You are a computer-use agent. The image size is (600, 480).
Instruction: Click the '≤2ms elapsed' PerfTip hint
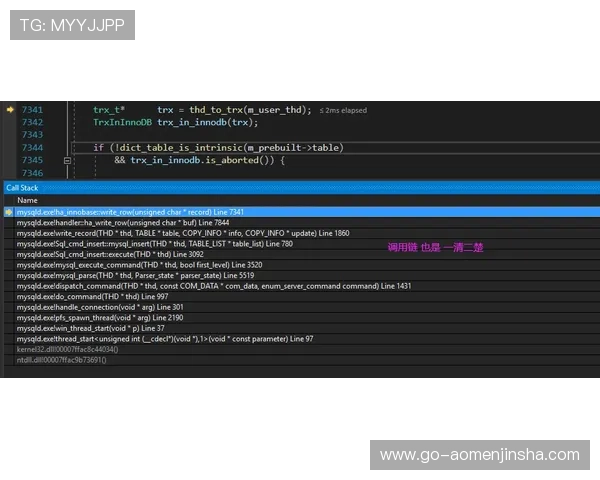343,110
